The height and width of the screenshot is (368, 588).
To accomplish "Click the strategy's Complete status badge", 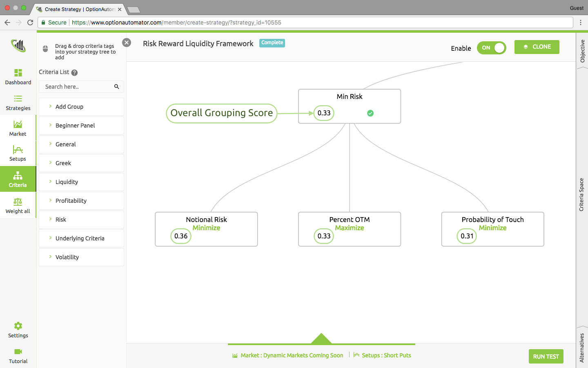I will pyautogui.click(x=272, y=43).
